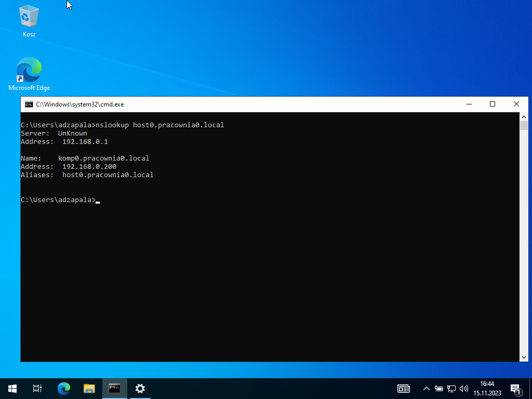Image resolution: width=532 pixels, height=399 pixels.
Task: Open the volume speaker control
Action: (463, 388)
